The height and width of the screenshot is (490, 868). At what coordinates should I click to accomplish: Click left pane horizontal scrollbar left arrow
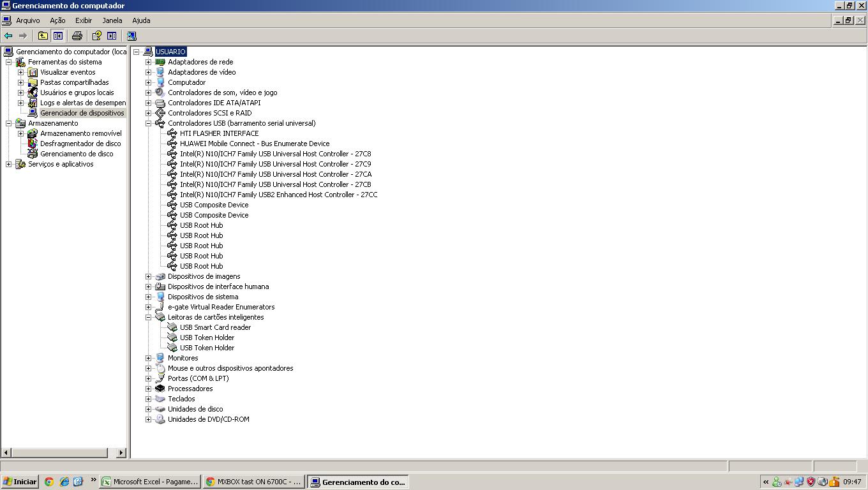[6, 452]
